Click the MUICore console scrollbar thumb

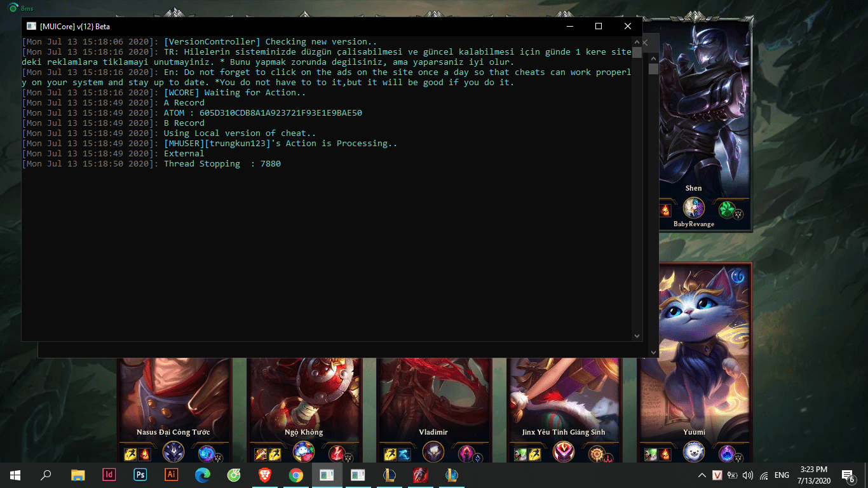pyautogui.click(x=637, y=52)
